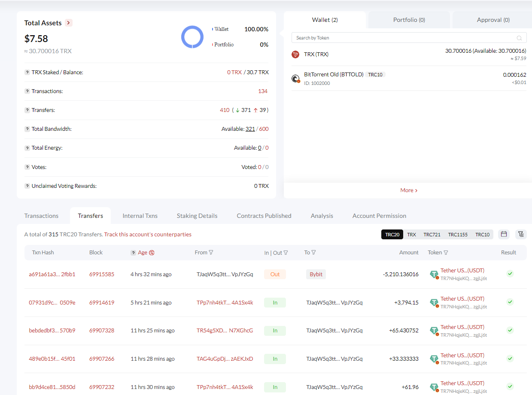Click Track this account's counterparties link
Image resolution: width=532 pixels, height=395 pixels.
148,235
